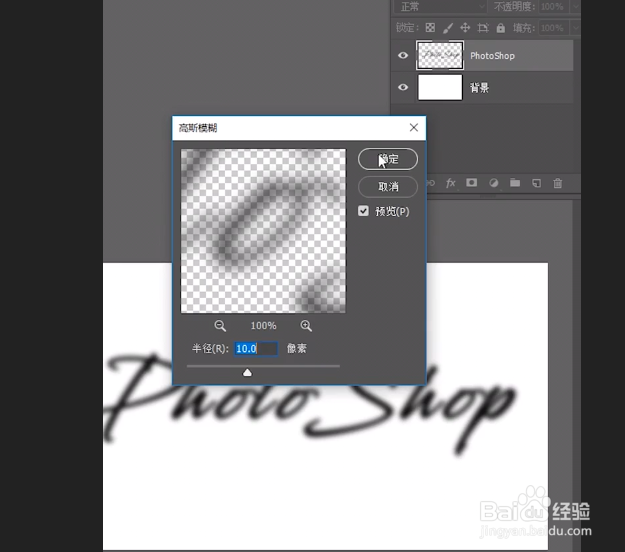Add layer style fx icon

click(x=450, y=183)
